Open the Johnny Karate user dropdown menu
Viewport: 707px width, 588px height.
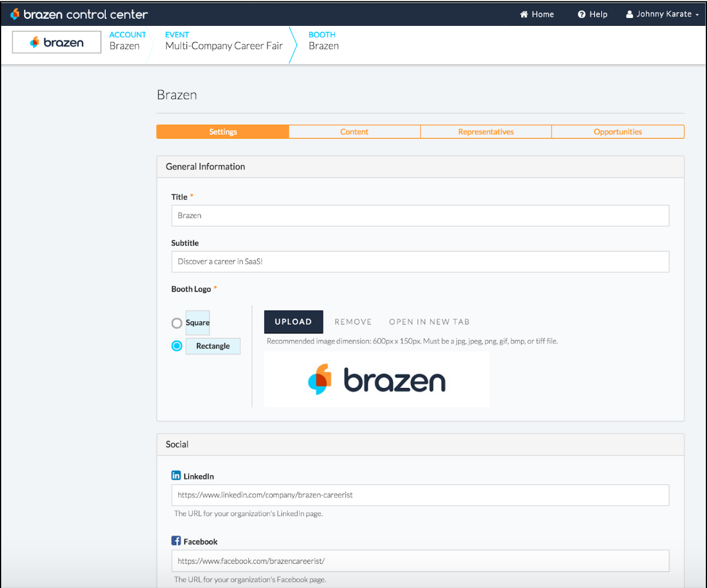point(663,14)
